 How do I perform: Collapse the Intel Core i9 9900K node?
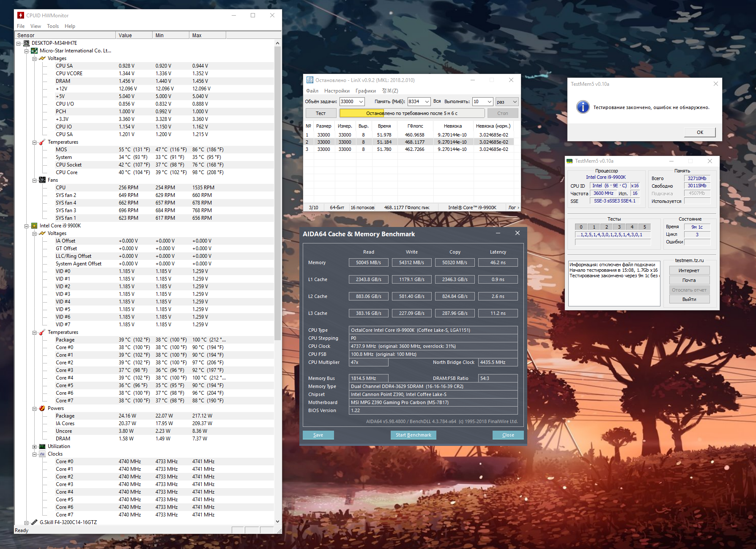point(26,226)
